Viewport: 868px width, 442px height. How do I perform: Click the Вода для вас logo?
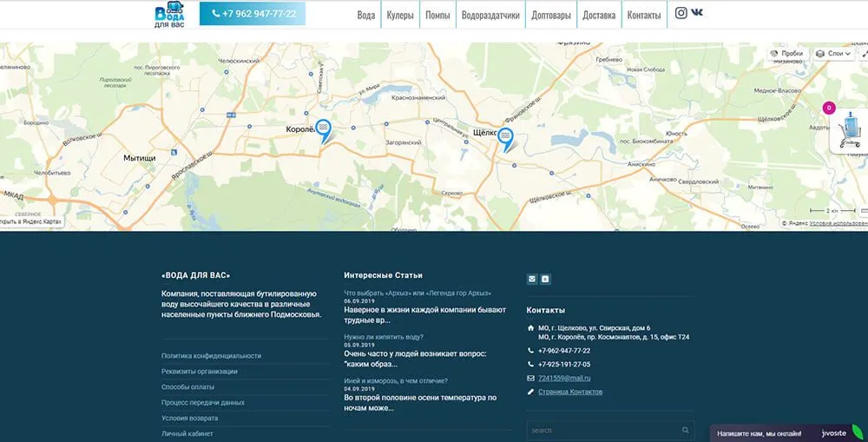click(170, 15)
